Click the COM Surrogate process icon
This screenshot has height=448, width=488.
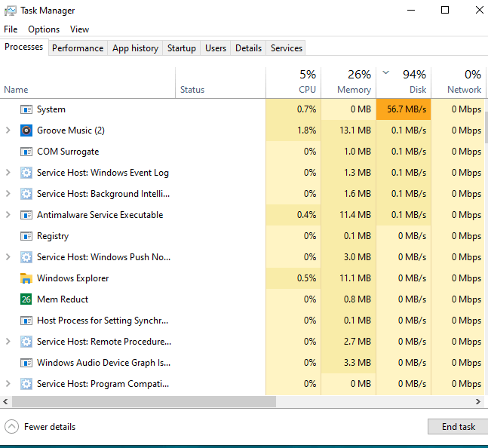tap(26, 152)
